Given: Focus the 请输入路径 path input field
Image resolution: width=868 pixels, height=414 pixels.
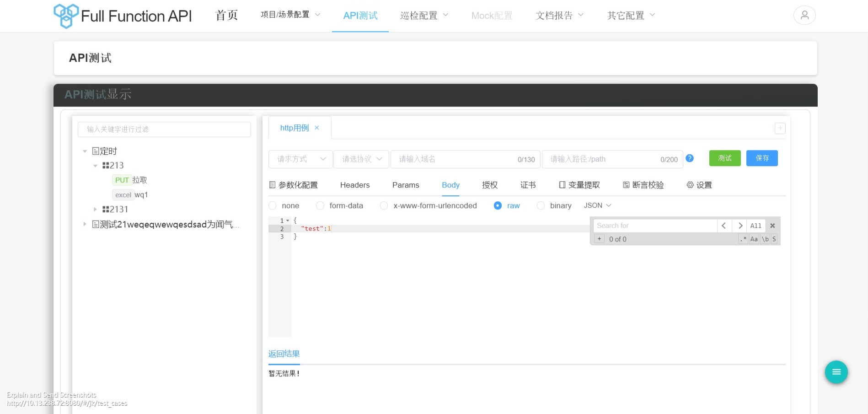Looking at the screenshot, I should coord(612,159).
